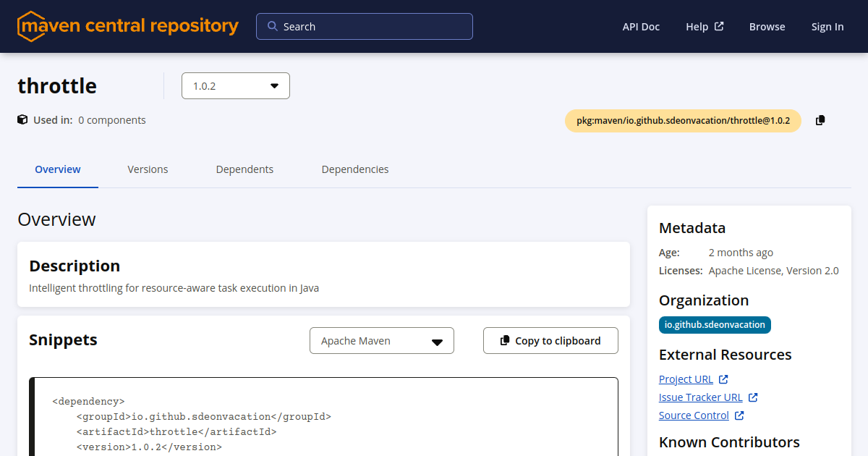Open API Doc in the header

tap(641, 27)
